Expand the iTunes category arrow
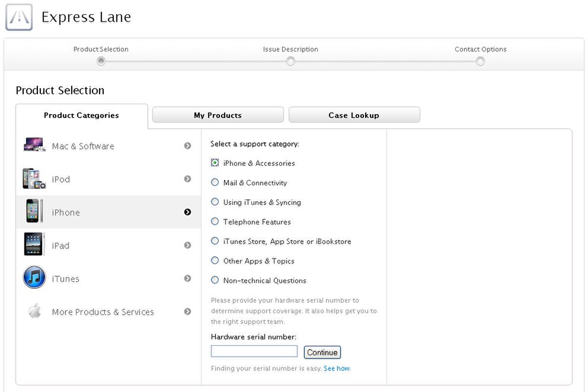The width and height of the screenshot is (588, 392). pyautogui.click(x=187, y=278)
